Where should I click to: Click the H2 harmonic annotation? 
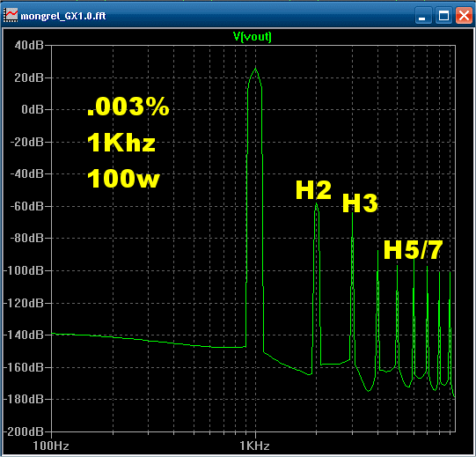point(313,190)
